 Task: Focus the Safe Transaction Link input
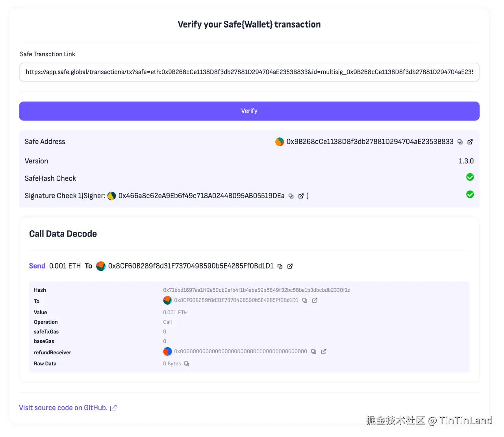pos(249,72)
